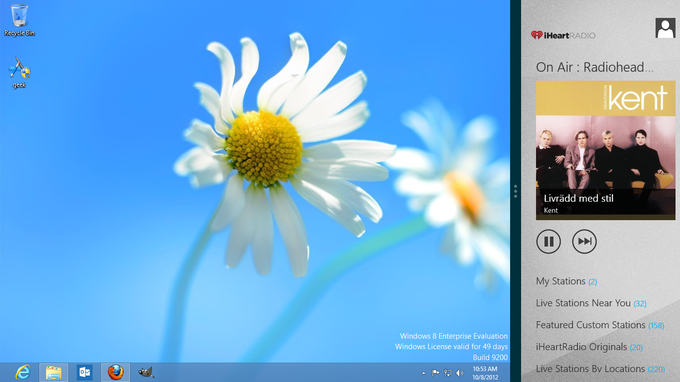Skip to the next track
680x382 pixels.
(x=584, y=242)
